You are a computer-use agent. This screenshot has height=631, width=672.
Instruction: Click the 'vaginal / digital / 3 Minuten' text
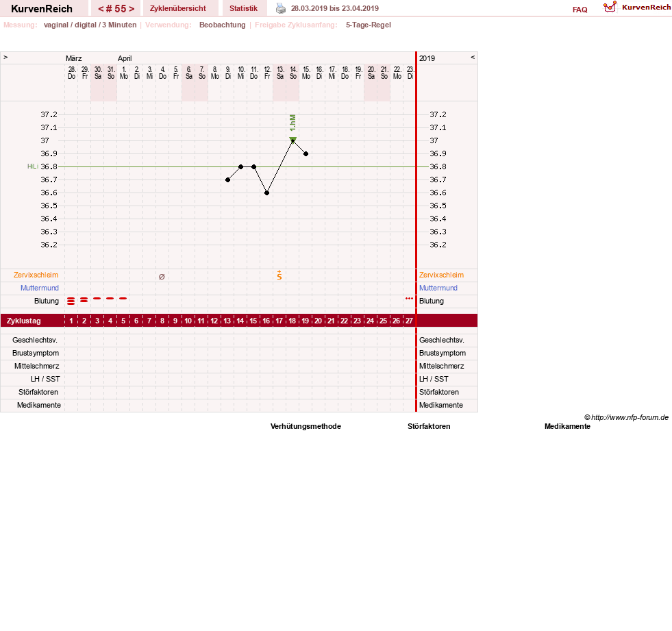click(x=90, y=25)
